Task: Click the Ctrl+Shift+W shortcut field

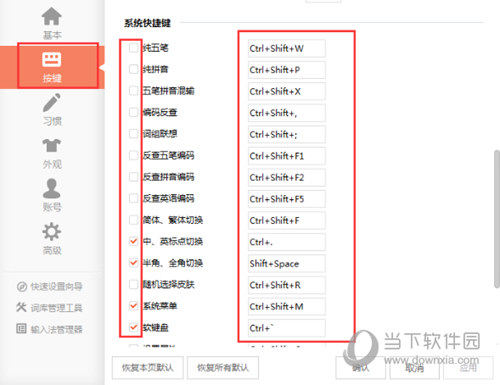Action: [287, 48]
